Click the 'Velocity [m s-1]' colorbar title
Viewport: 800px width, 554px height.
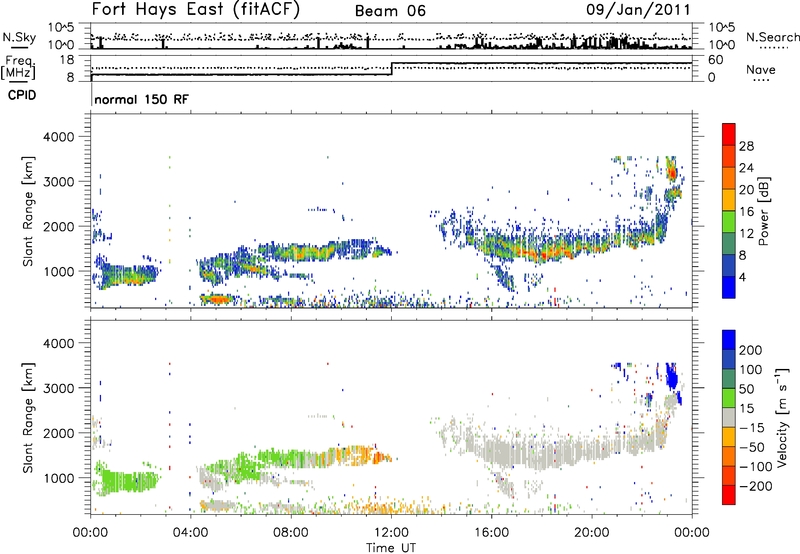pyautogui.click(x=781, y=417)
